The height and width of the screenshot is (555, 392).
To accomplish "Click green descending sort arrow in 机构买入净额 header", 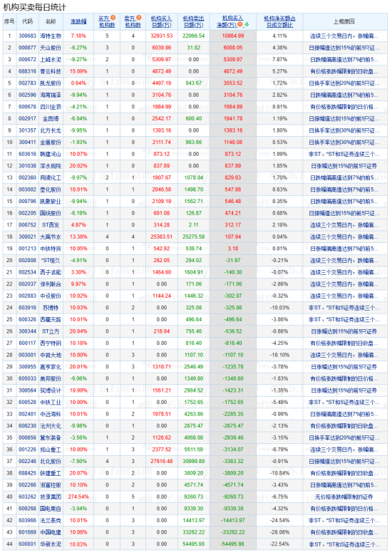I will point(247,24).
